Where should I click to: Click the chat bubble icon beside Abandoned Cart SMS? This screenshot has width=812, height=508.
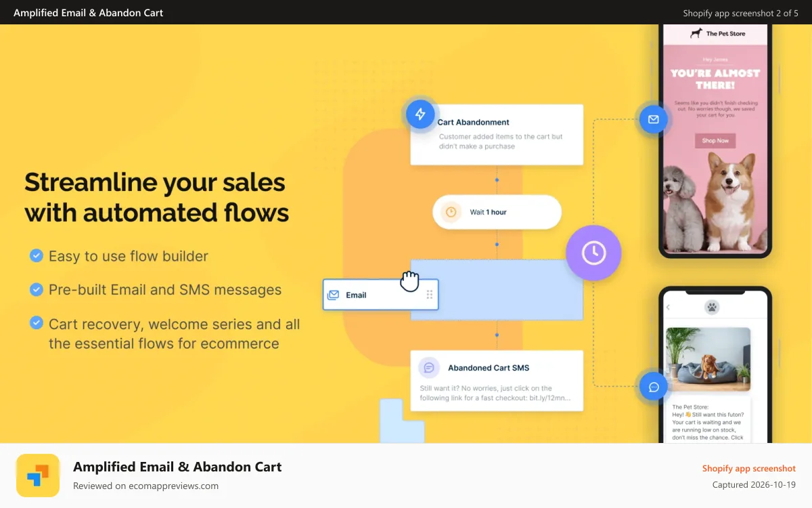pos(429,368)
